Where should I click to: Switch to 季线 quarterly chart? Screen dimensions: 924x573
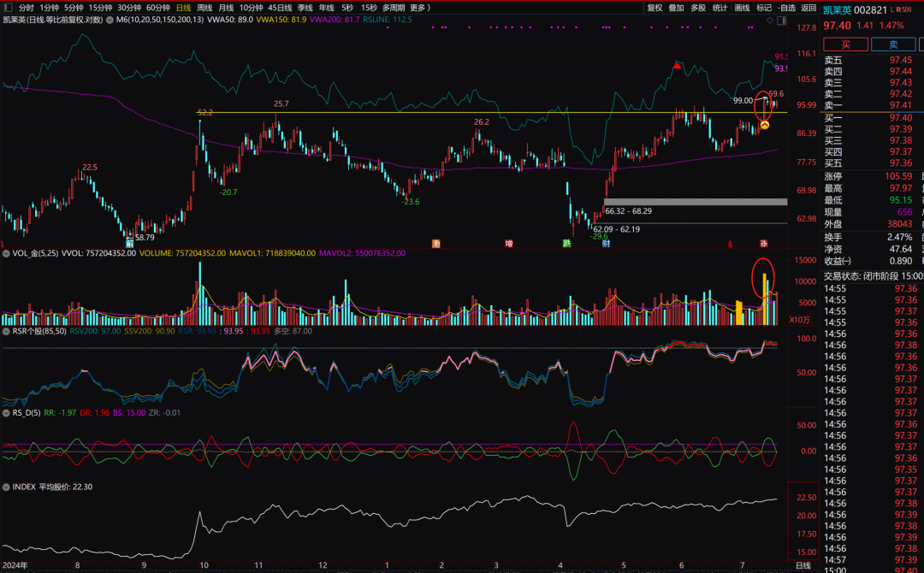305,8
